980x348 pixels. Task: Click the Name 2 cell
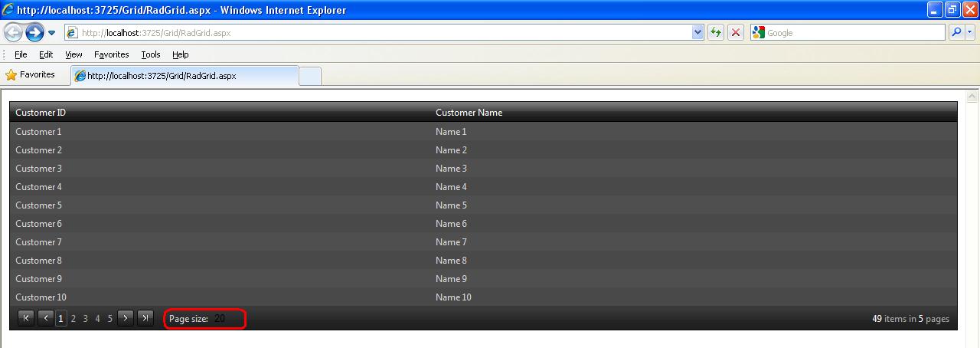click(694, 150)
